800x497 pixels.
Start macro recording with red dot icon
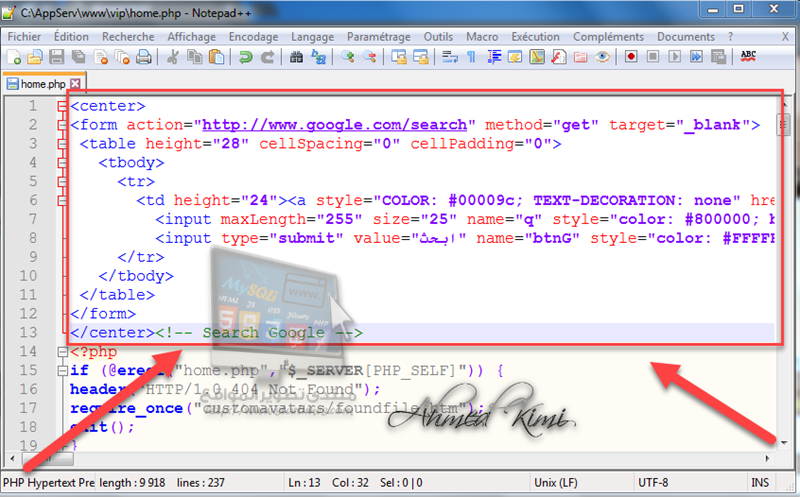pyautogui.click(x=631, y=57)
